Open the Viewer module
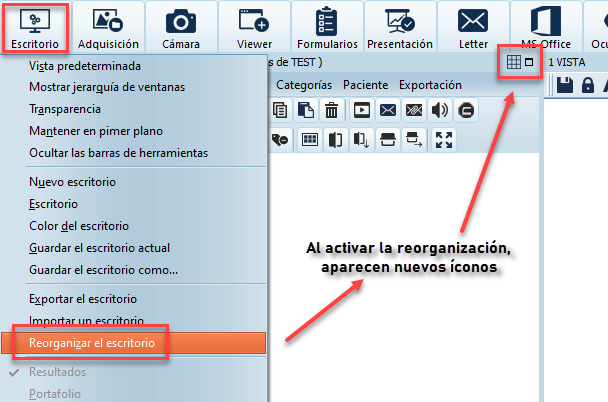 click(x=254, y=27)
